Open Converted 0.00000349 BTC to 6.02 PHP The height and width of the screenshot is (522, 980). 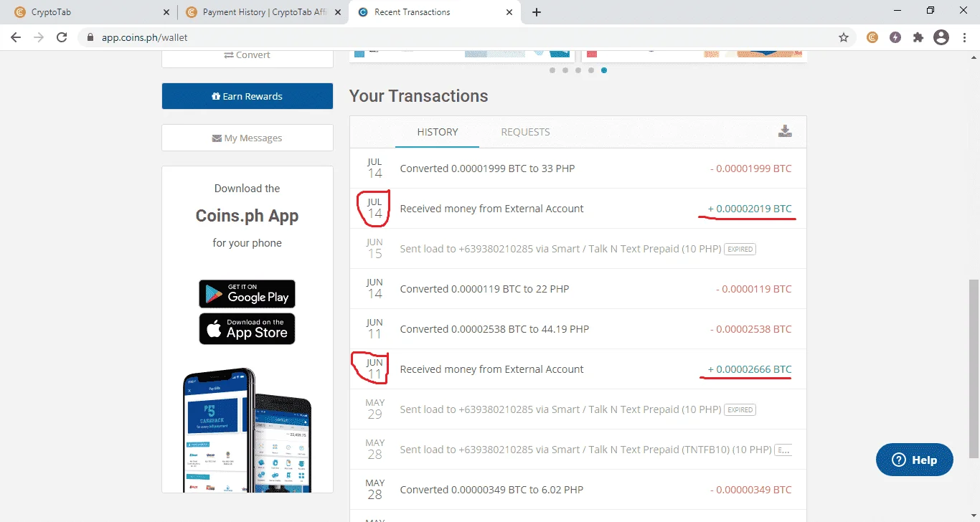click(578, 490)
